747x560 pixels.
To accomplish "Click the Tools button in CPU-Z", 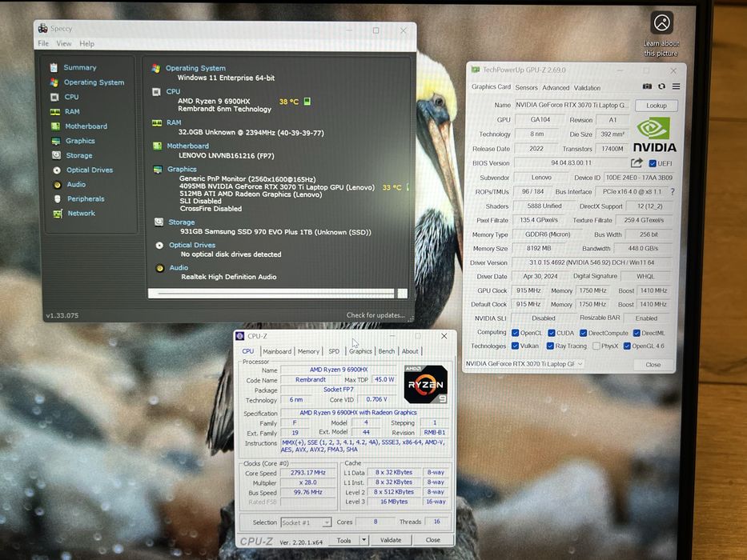I will 344,541.
